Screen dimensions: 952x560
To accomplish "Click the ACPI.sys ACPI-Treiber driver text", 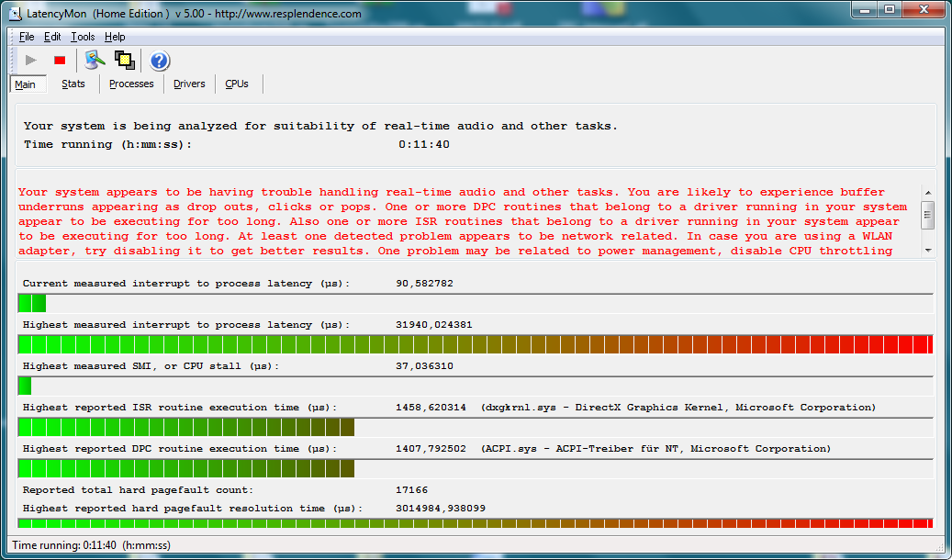I will 655,449.
